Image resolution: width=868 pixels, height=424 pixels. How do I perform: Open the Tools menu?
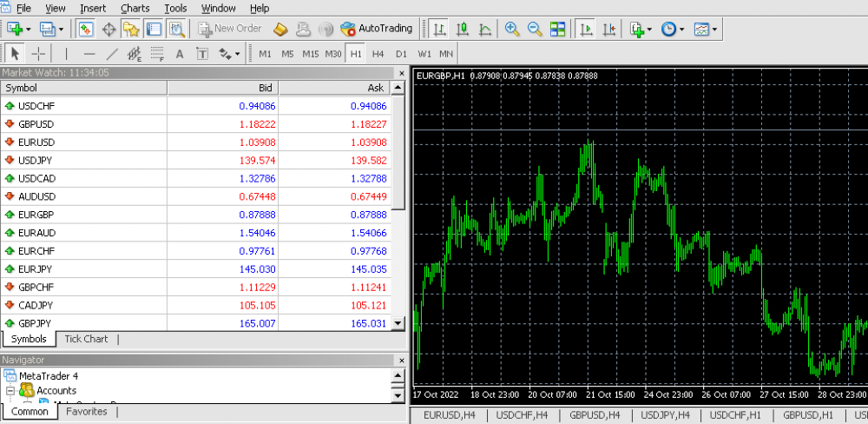point(175,9)
